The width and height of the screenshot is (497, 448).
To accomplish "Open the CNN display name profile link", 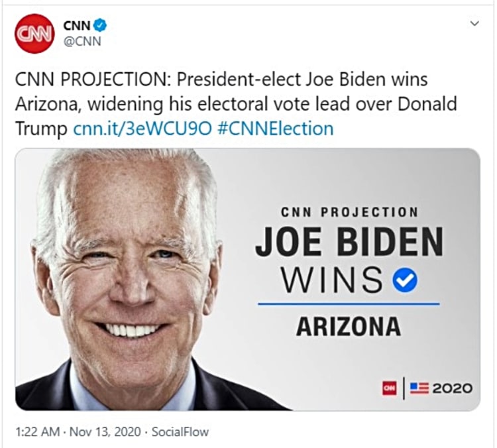I will tap(76, 25).
